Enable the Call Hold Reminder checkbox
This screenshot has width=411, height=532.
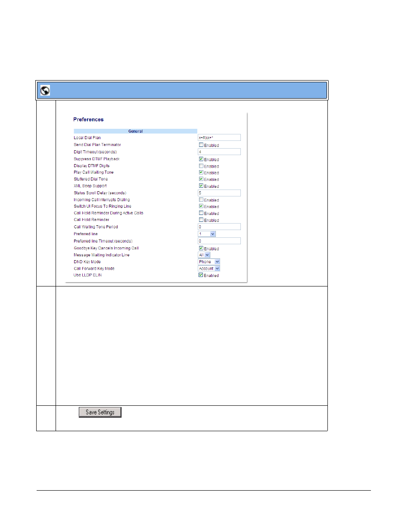(201, 220)
